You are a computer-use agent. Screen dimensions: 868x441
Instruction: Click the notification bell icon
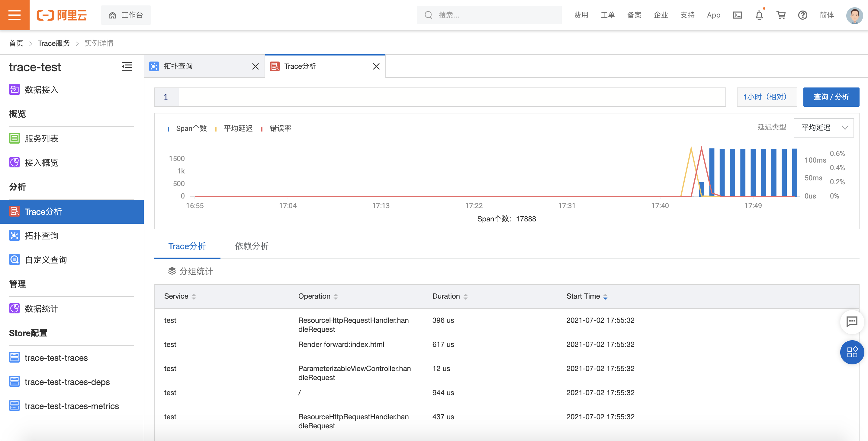click(759, 15)
